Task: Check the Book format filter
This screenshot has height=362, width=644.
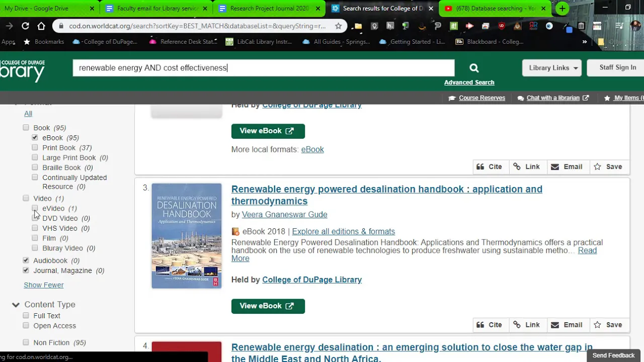Action: pyautogui.click(x=26, y=127)
